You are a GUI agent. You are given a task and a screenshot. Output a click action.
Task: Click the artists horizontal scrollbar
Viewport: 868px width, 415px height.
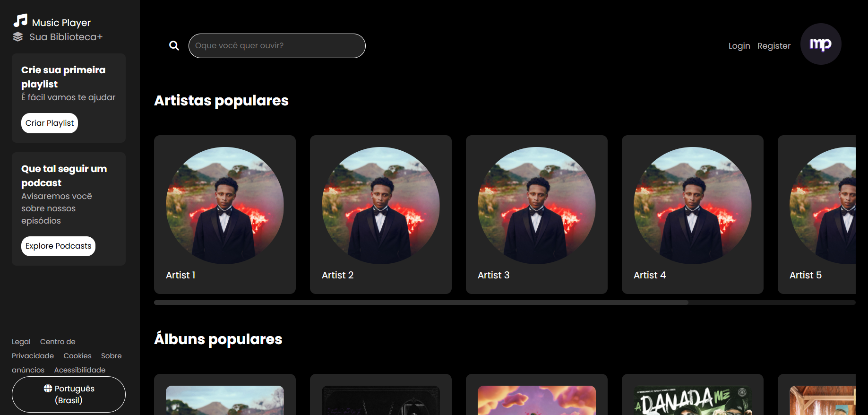[x=421, y=303]
